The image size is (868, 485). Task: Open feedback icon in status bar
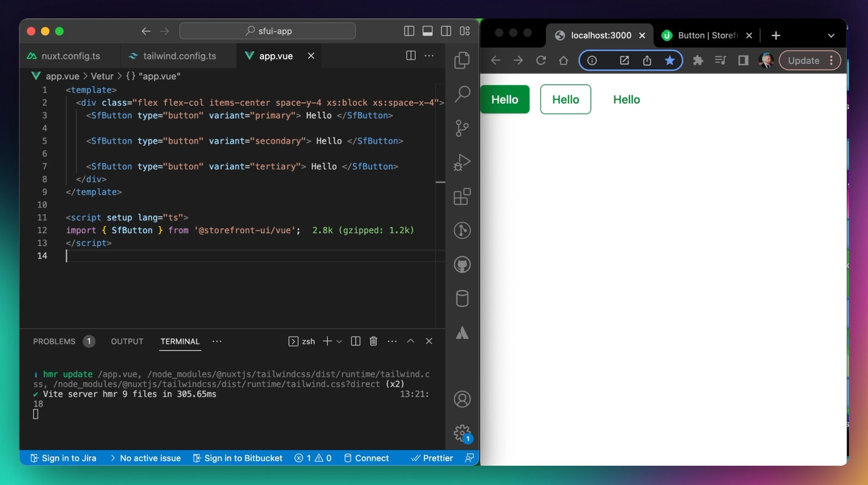click(x=469, y=458)
